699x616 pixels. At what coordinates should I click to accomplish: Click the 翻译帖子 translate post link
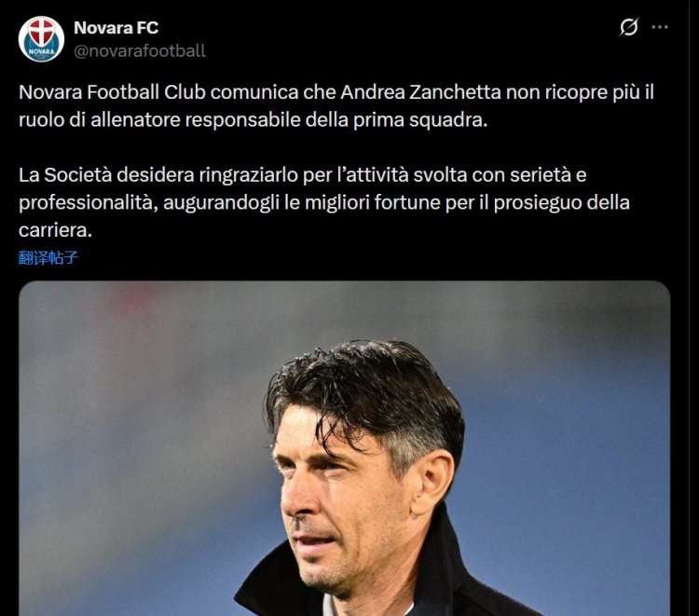coord(48,257)
